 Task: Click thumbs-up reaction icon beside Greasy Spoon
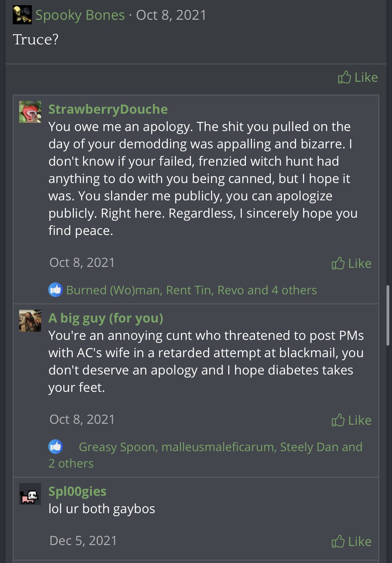coord(56,447)
